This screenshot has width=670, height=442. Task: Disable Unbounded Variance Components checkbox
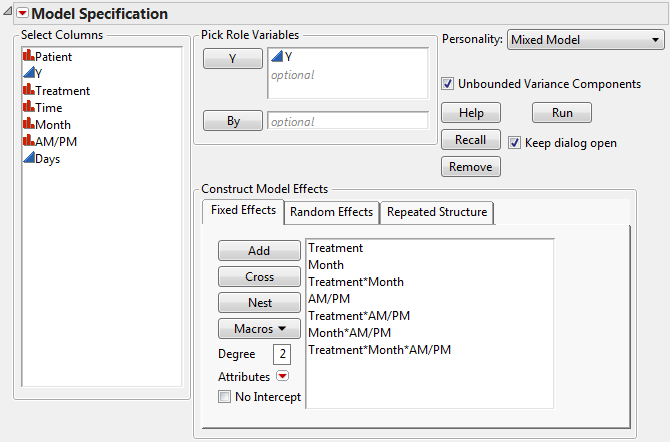click(448, 84)
